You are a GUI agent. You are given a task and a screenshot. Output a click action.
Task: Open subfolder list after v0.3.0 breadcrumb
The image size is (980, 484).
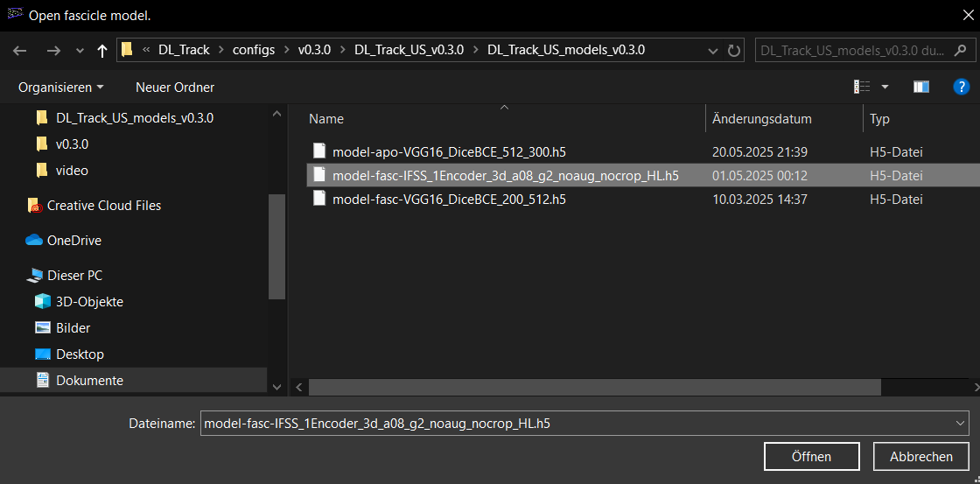click(x=342, y=51)
